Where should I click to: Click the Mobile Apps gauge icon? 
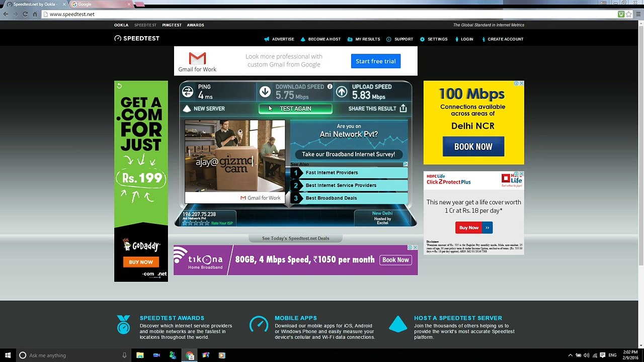(x=259, y=324)
